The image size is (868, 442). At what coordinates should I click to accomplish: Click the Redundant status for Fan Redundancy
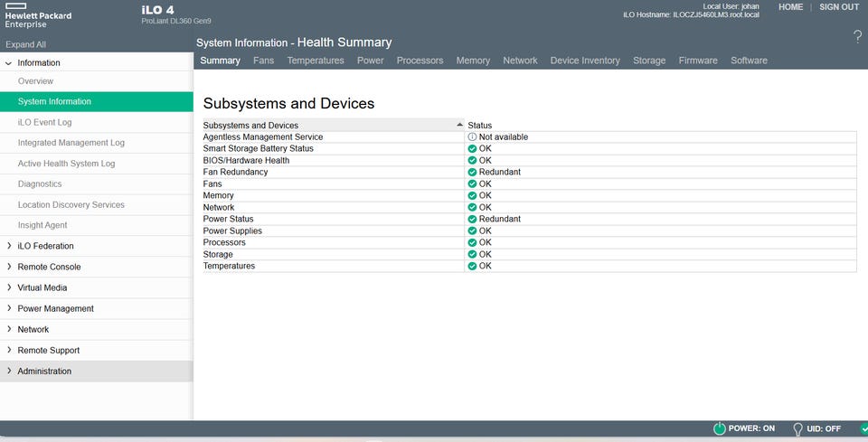[500, 172]
